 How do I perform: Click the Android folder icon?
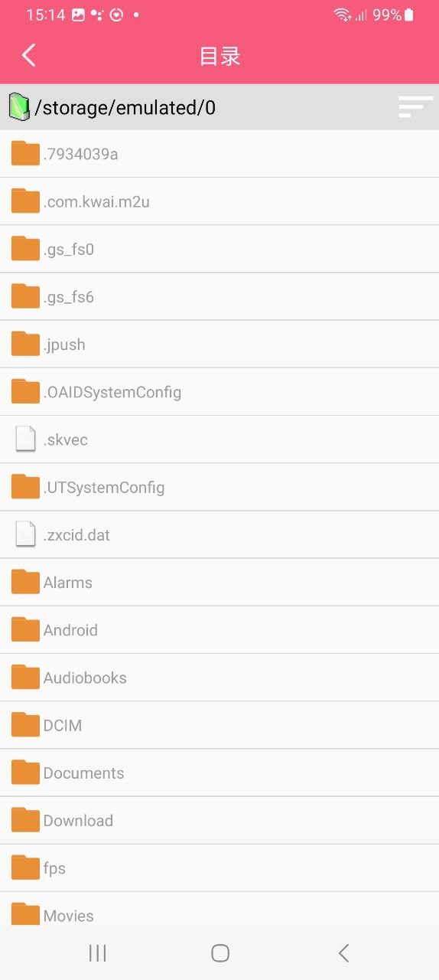pos(25,629)
